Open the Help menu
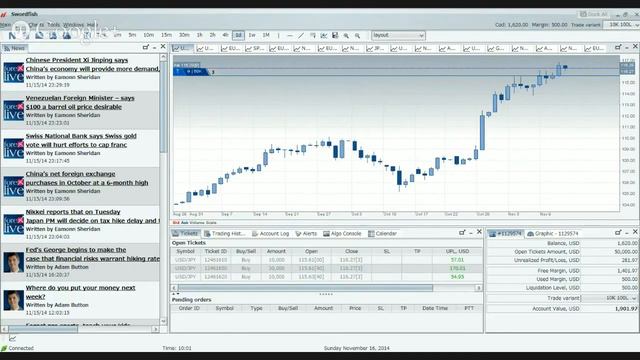640x360 pixels. [x=92, y=25]
